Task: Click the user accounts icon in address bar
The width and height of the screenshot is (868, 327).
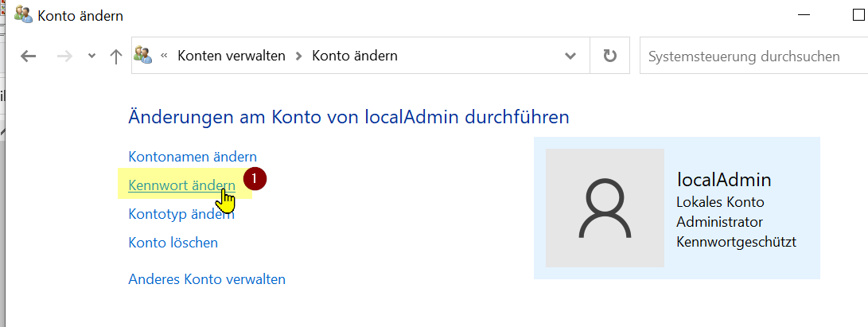Action: (x=143, y=56)
